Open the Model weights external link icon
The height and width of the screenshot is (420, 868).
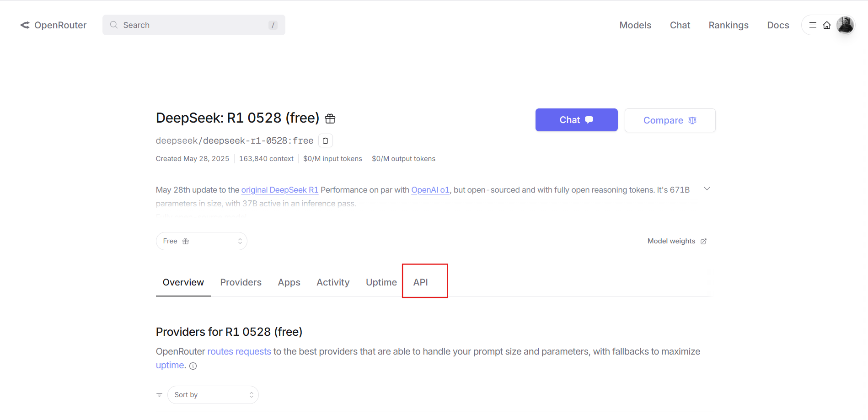(x=704, y=241)
